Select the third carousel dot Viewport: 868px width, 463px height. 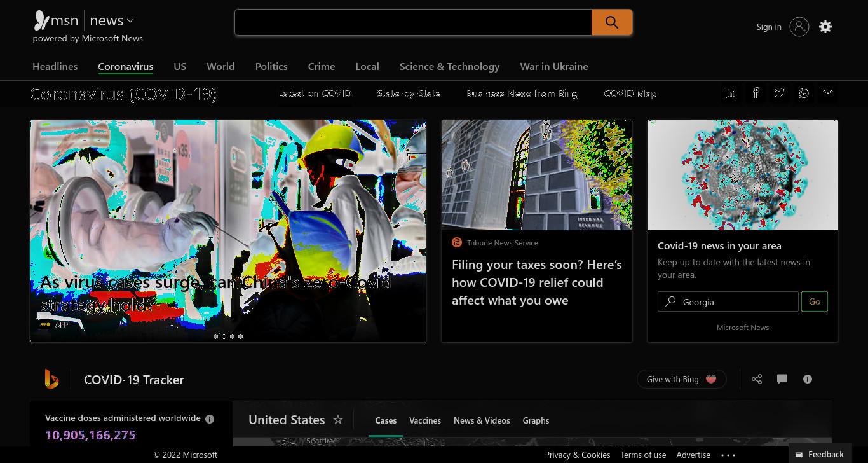click(x=232, y=336)
